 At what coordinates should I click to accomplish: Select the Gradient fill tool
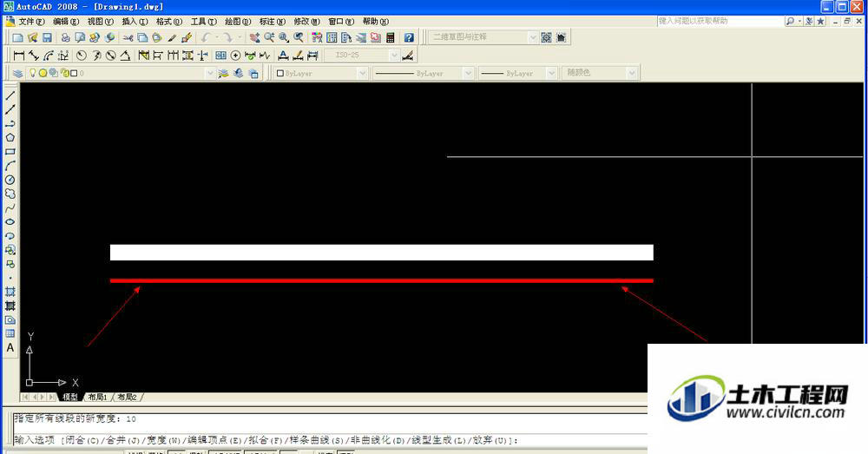tap(10, 306)
